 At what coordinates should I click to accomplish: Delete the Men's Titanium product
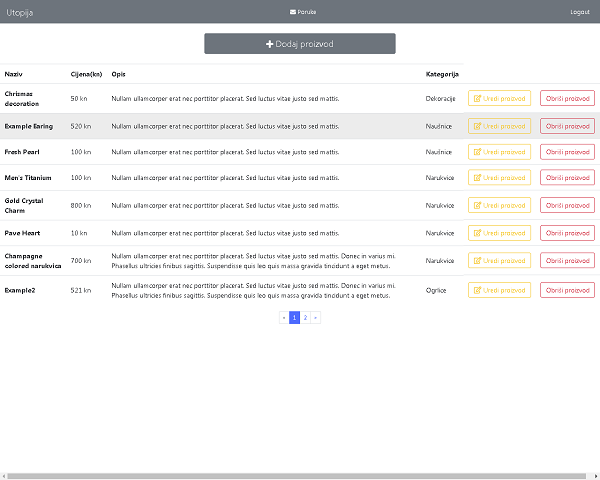[x=567, y=178]
